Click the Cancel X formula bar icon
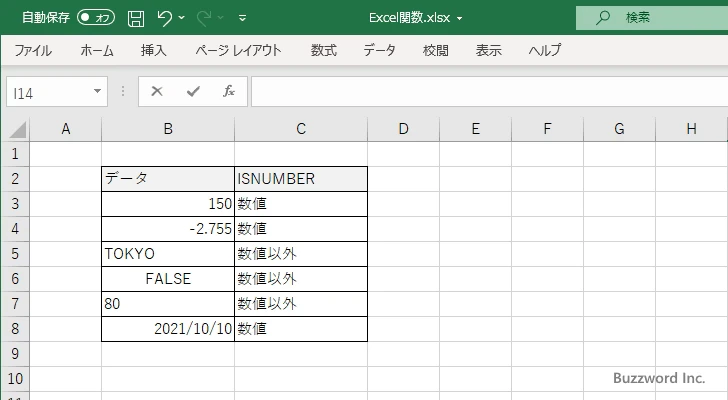The height and width of the screenshot is (400, 728). pyautogui.click(x=157, y=91)
